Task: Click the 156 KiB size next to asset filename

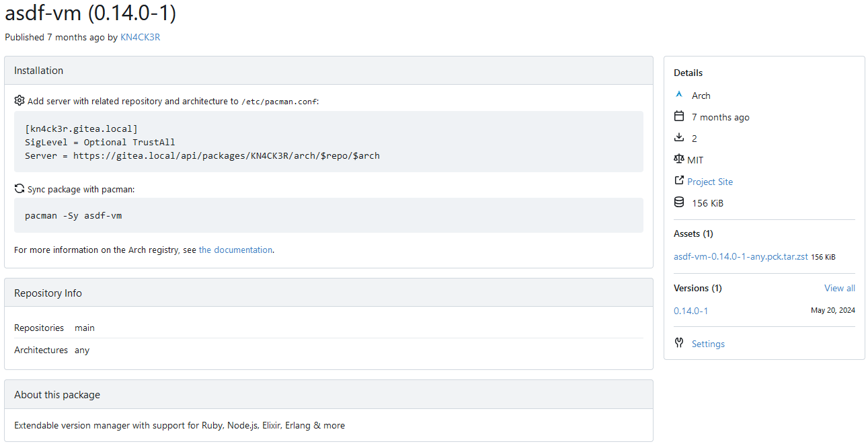Action: coord(823,257)
